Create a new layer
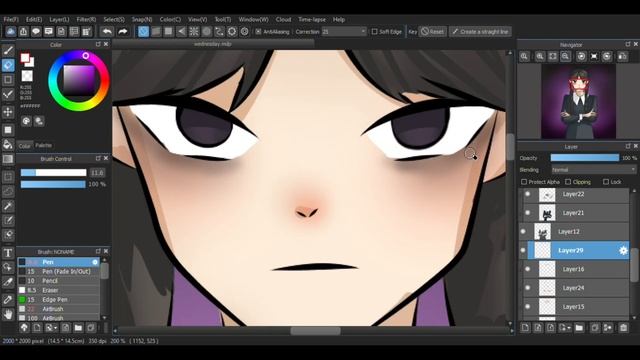Viewport: 640px width, 360px height. tap(525, 328)
